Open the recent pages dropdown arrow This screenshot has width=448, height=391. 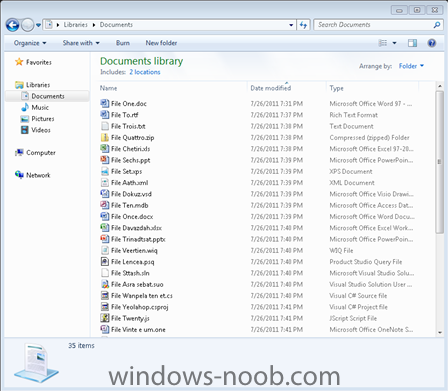point(38,25)
